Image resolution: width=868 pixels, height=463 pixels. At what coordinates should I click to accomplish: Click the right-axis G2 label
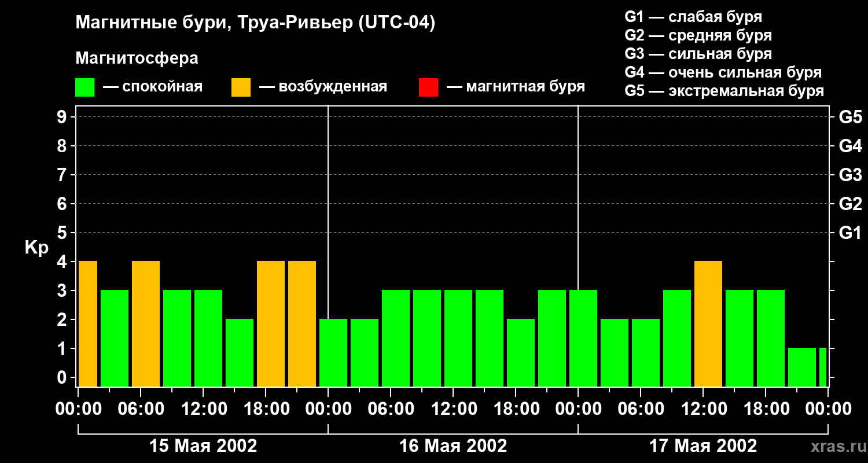tap(850, 204)
